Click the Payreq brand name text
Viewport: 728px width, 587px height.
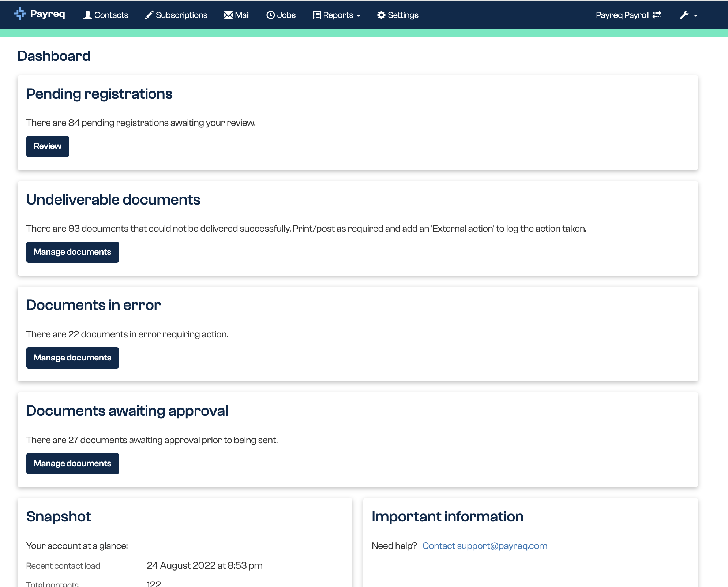coord(48,14)
